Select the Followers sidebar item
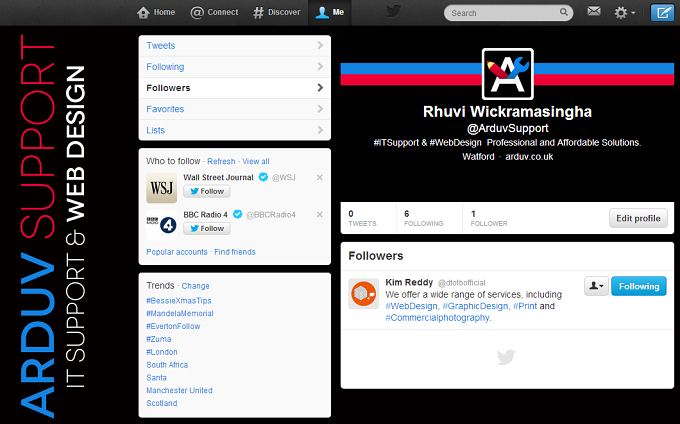The height and width of the screenshot is (424, 680). tap(235, 88)
